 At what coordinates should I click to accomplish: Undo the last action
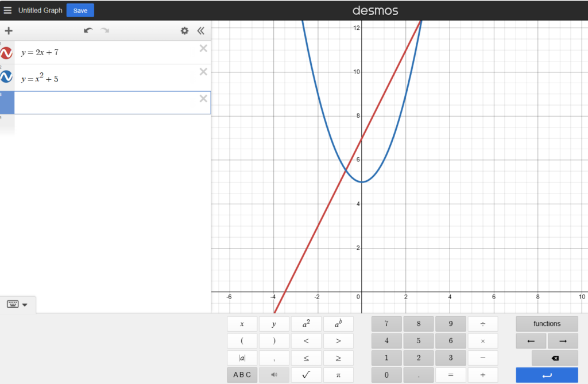tap(88, 31)
